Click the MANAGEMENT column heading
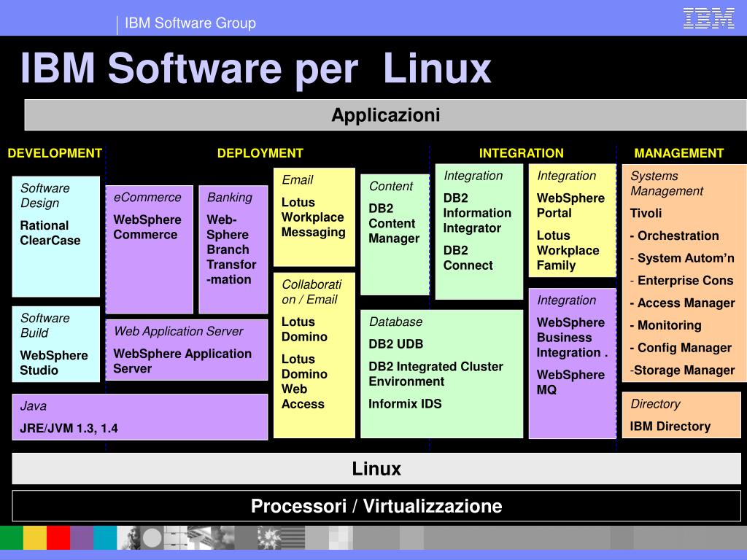The width and height of the screenshot is (747, 560). click(x=679, y=153)
